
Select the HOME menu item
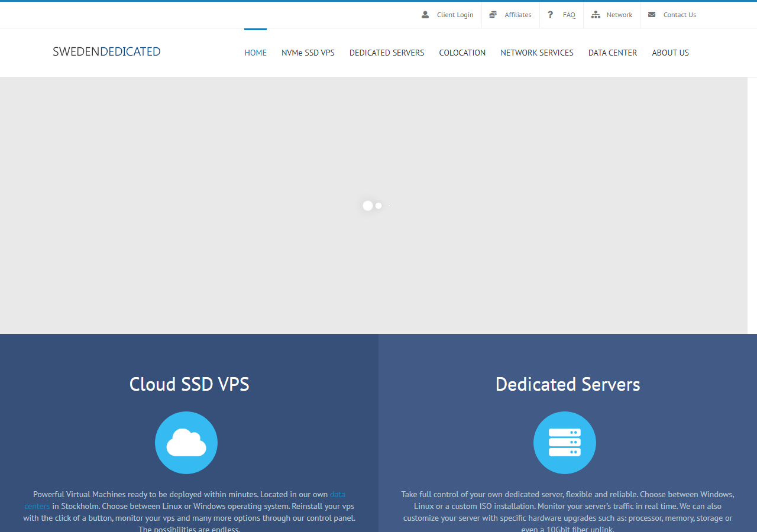[x=255, y=53]
